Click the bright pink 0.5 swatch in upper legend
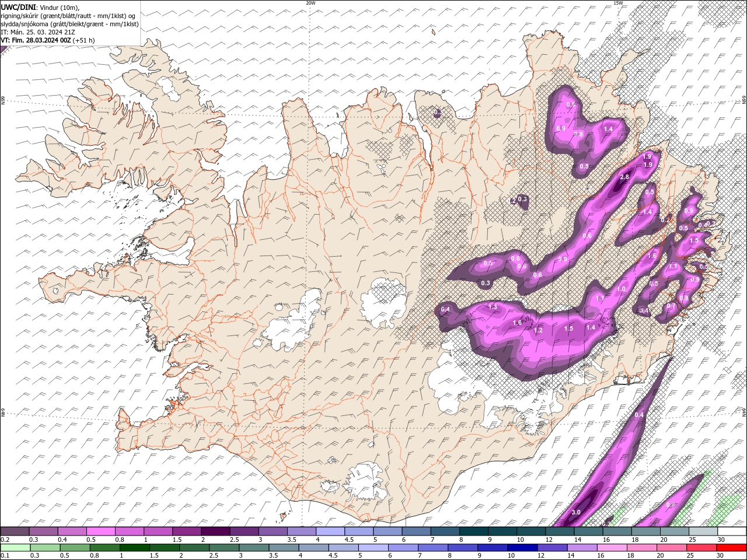Image resolution: width=747 pixels, height=560 pixels. pyautogui.click(x=101, y=531)
